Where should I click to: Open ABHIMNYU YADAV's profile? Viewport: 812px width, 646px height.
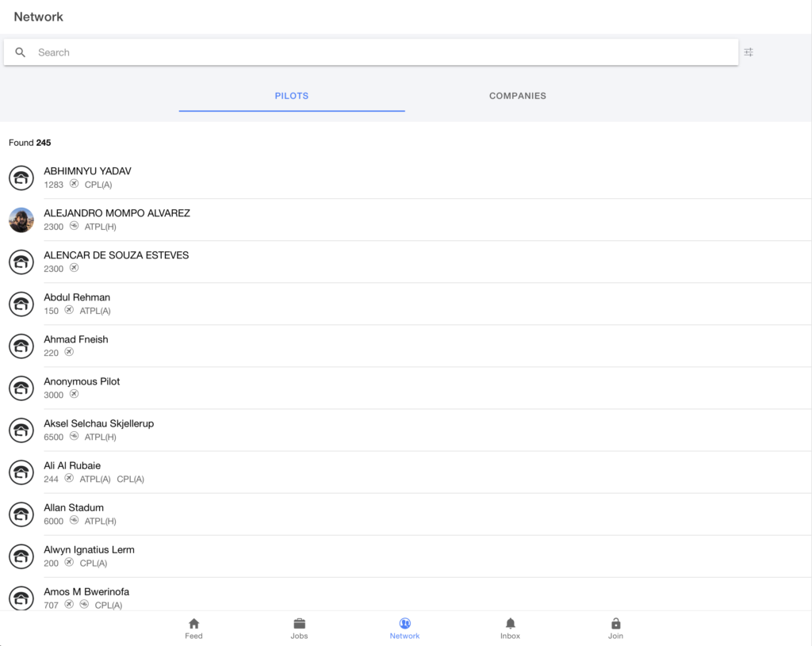(x=87, y=171)
